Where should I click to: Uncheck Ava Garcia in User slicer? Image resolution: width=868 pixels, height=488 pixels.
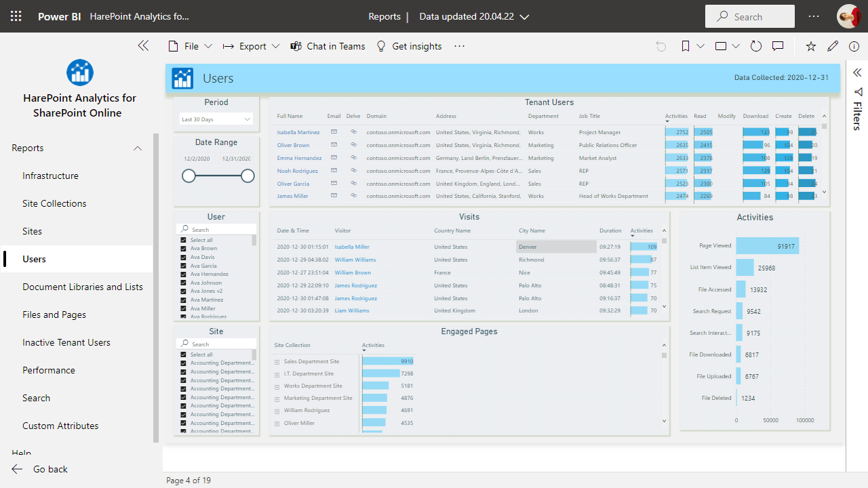tap(183, 266)
